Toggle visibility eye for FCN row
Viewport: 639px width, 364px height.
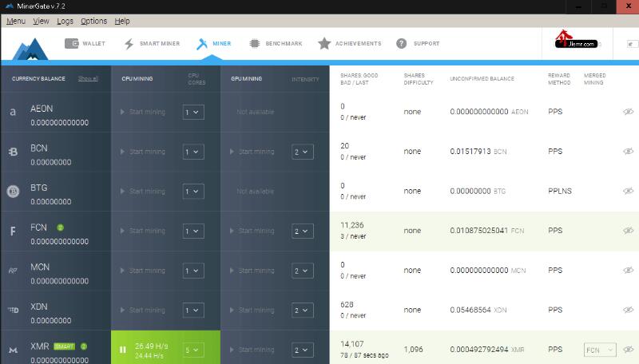click(628, 231)
